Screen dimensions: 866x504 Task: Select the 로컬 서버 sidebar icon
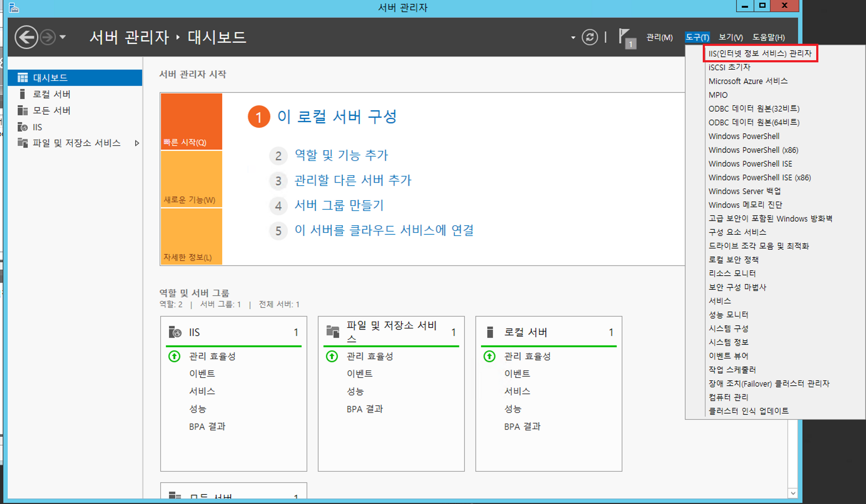pyautogui.click(x=23, y=94)
